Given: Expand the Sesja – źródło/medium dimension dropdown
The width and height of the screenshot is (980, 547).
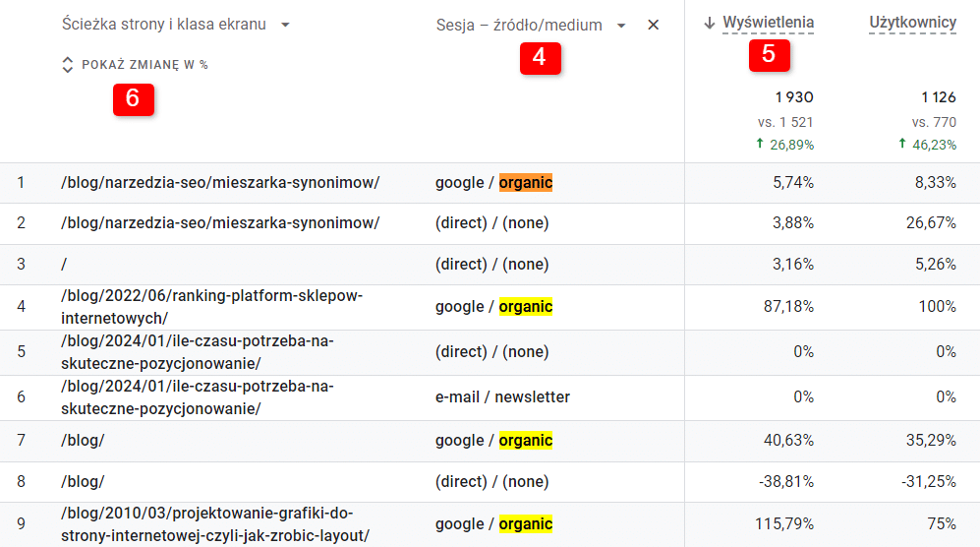Looking at the screenshot, I should [x=621, y=26].
